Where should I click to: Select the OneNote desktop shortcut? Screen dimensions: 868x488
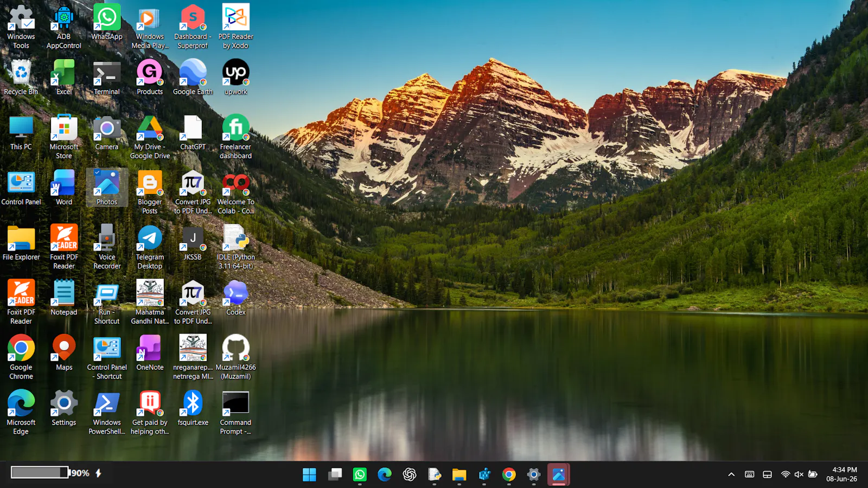(150, 354)
